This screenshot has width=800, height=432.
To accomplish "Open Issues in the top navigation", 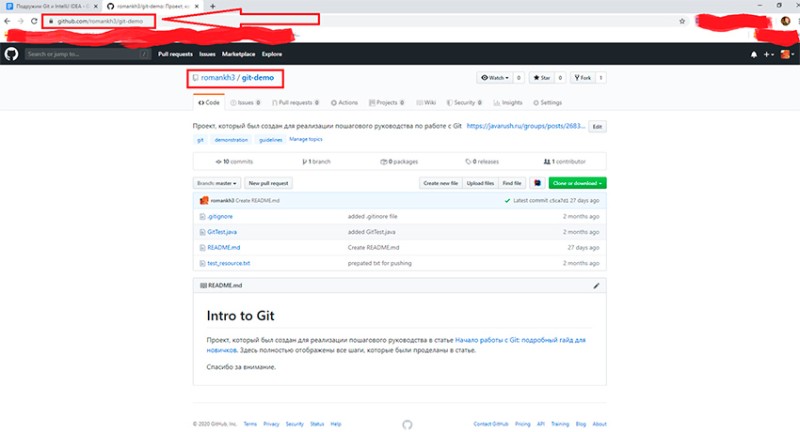I will tap(207, 54).
